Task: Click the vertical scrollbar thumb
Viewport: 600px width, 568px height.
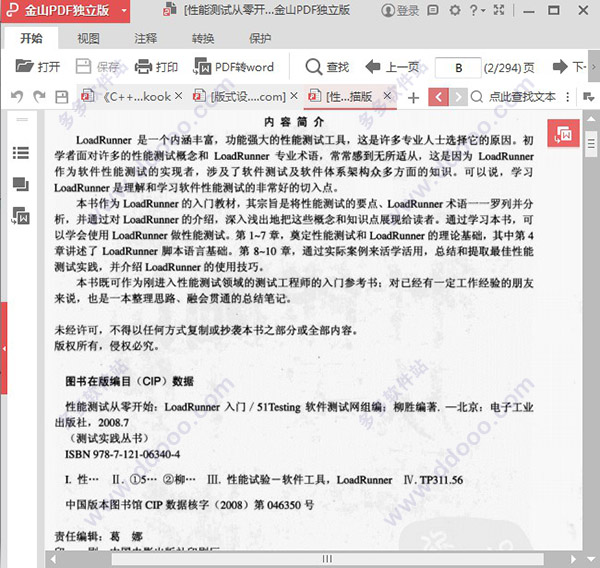Action: [591, 144]
